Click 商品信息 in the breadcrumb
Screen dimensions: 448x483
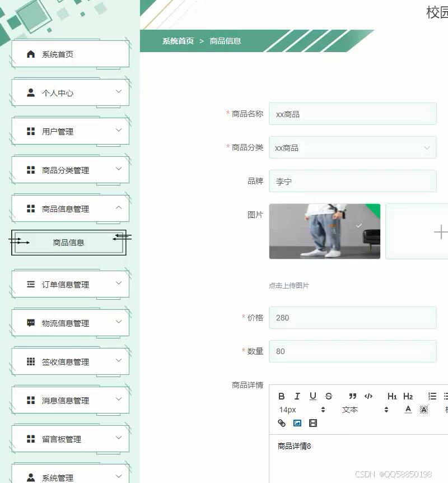(x=225, y=41)
